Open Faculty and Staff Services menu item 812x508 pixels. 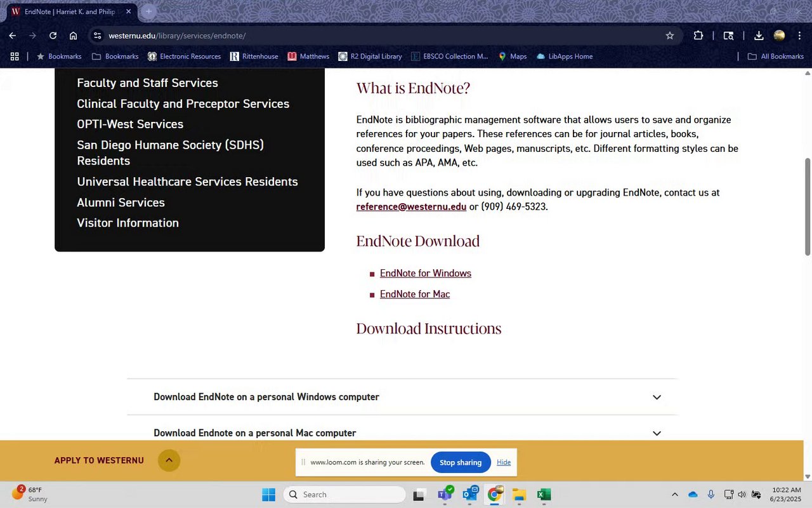(147, 83)
